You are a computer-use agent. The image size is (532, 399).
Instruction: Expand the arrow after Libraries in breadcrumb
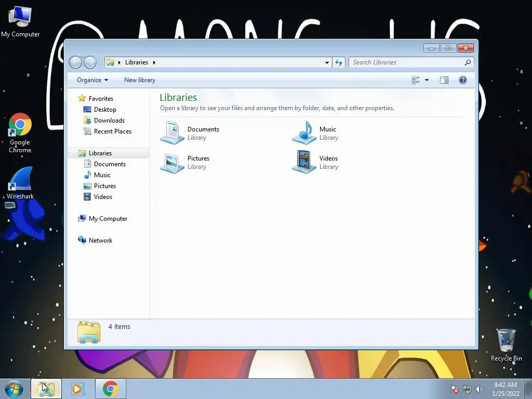[154, 62]
